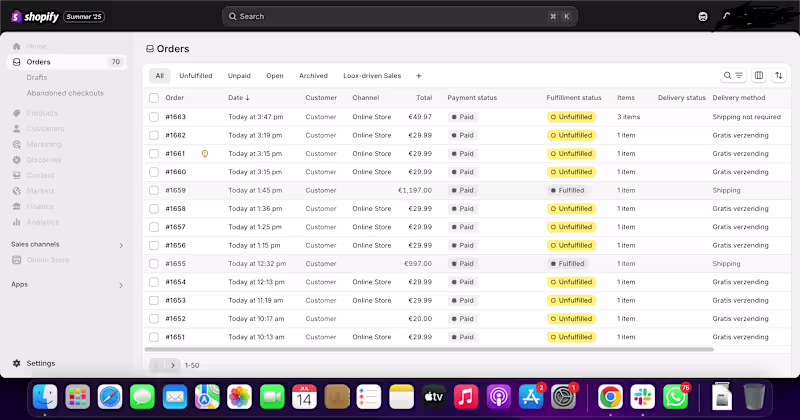This screenshot has height=420, width=800.
Task: Click the horizontal scrollbar under orders table
Action: click(x=429, y=350)
